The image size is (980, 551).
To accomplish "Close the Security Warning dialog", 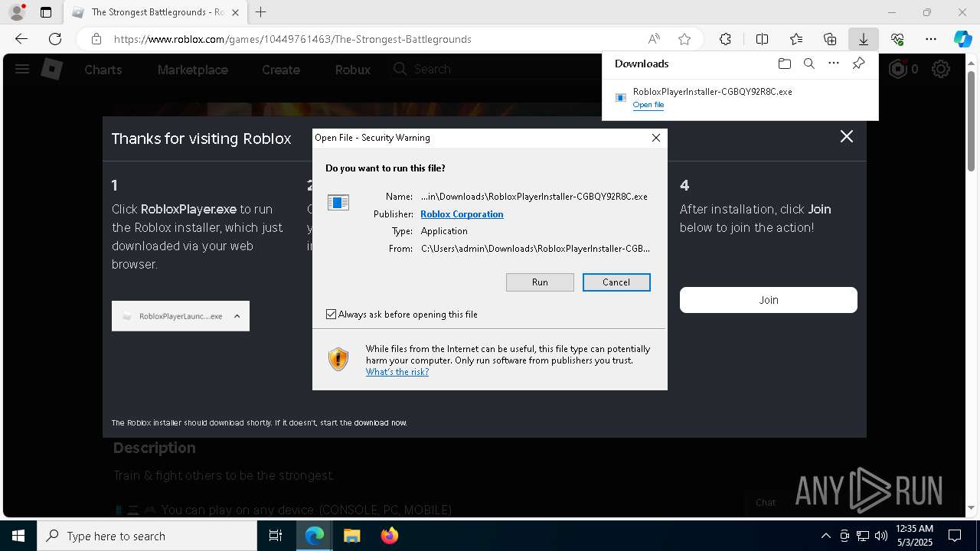I will point(656,138).
